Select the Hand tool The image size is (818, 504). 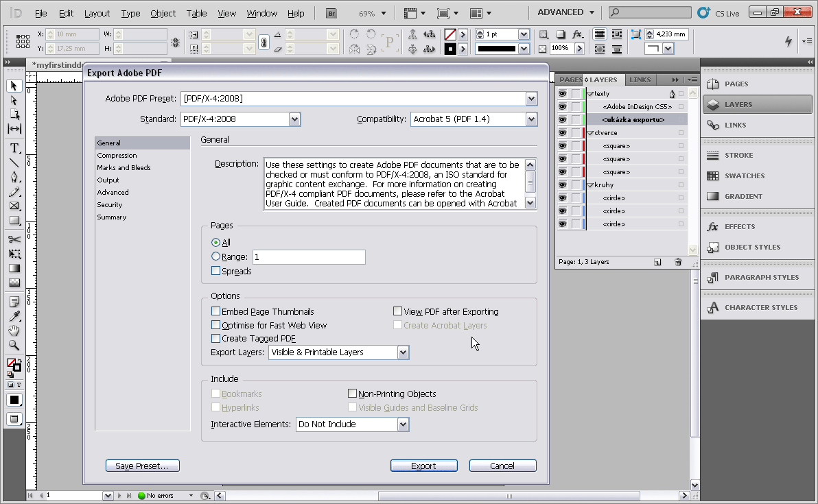14,331
